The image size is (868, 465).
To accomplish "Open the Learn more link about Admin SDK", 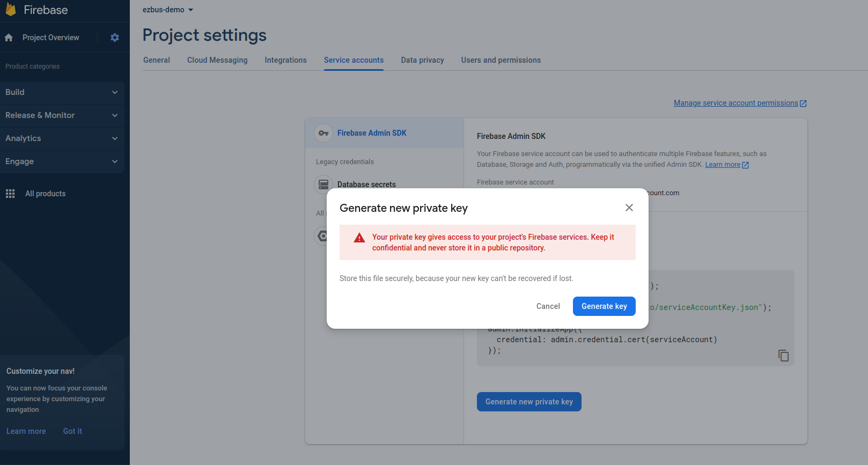I will (723, 165).
